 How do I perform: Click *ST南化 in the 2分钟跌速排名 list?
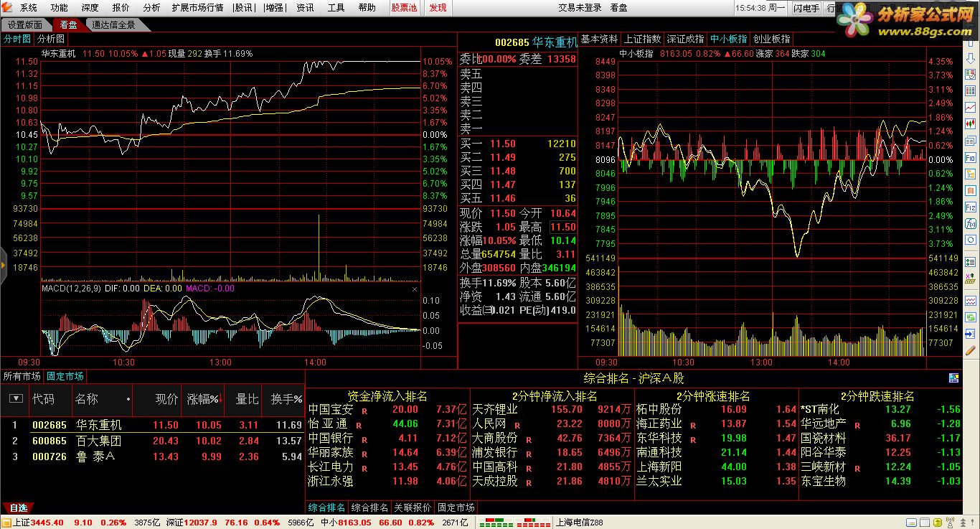[x=819, y=409]
